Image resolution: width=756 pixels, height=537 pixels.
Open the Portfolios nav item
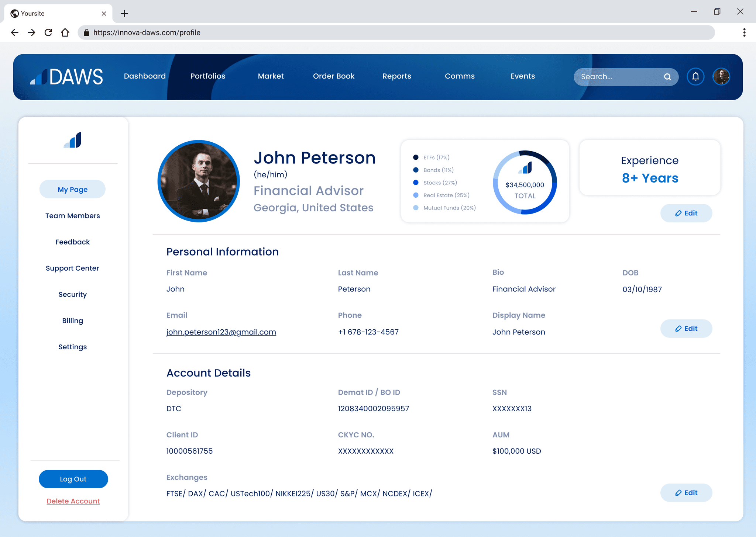pyautogui.click(x=207, y=76)
